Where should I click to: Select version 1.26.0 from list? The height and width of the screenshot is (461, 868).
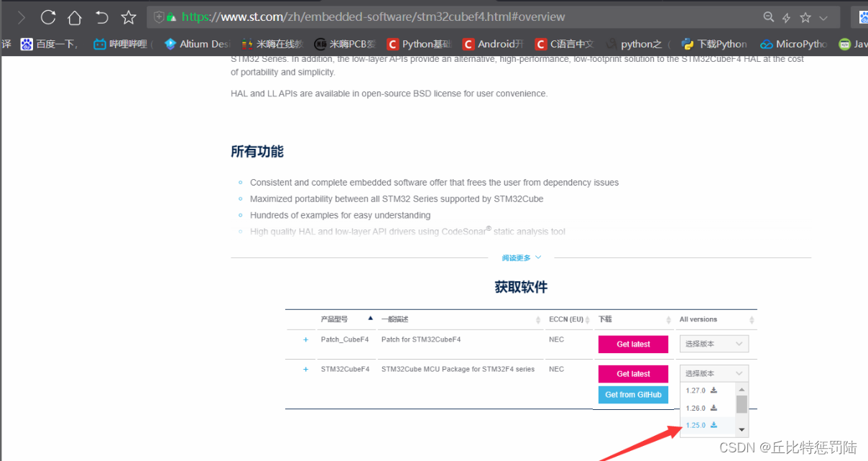point(701,408)
